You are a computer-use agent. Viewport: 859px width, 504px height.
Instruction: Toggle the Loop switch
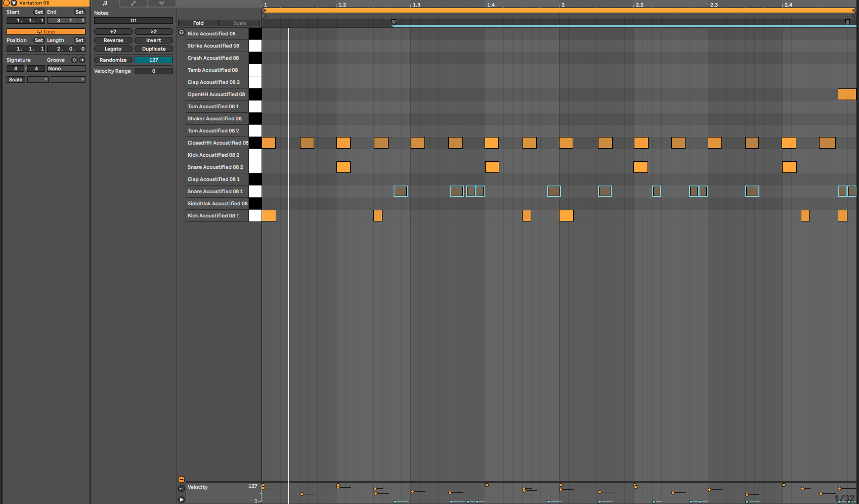pyautogui.click(x=46, y=31)
